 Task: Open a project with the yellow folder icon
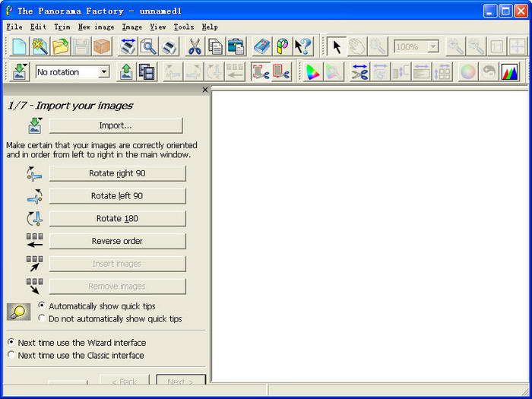click(x=60, y=46)
